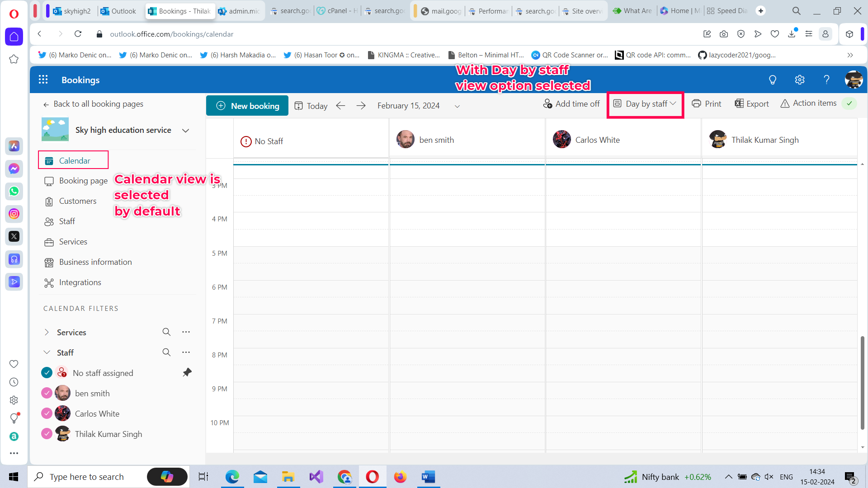Open the Business information section
The width and height of the screenshot is (868, 488).
point(95,262)
